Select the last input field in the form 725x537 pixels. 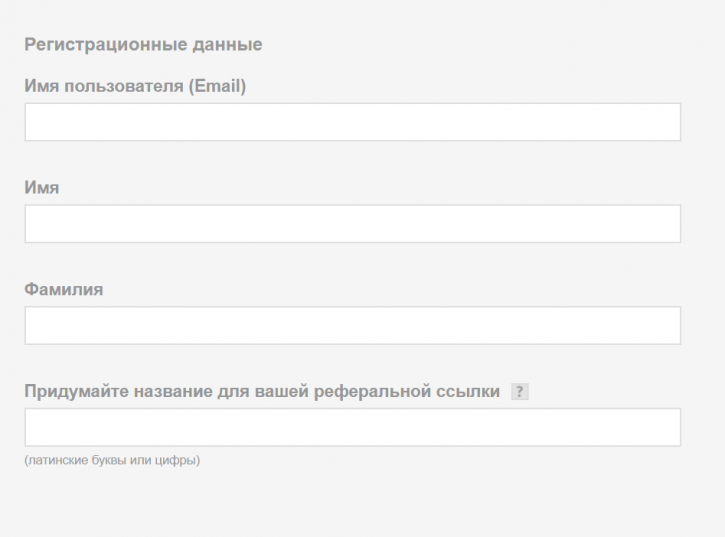tap(353, 427)
